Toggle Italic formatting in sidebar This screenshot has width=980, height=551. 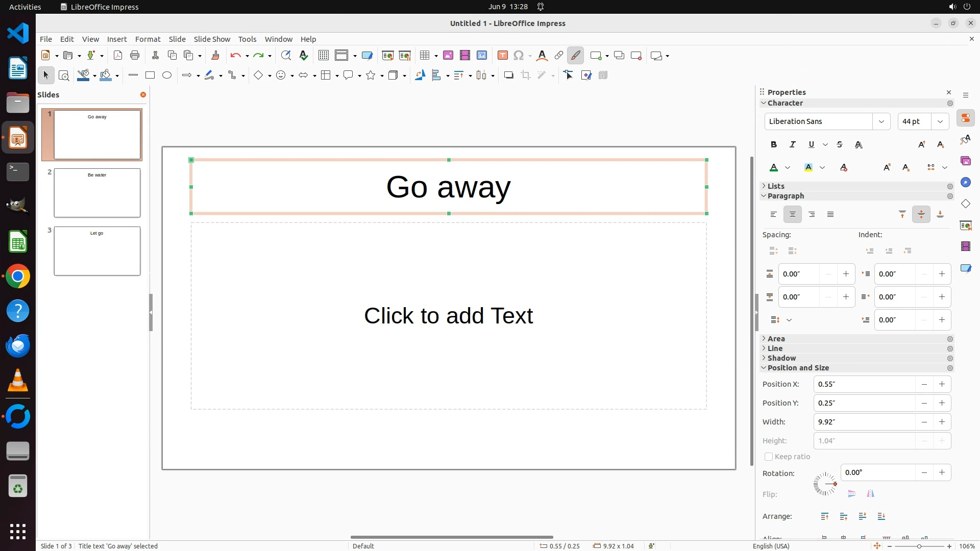point(793,145)
